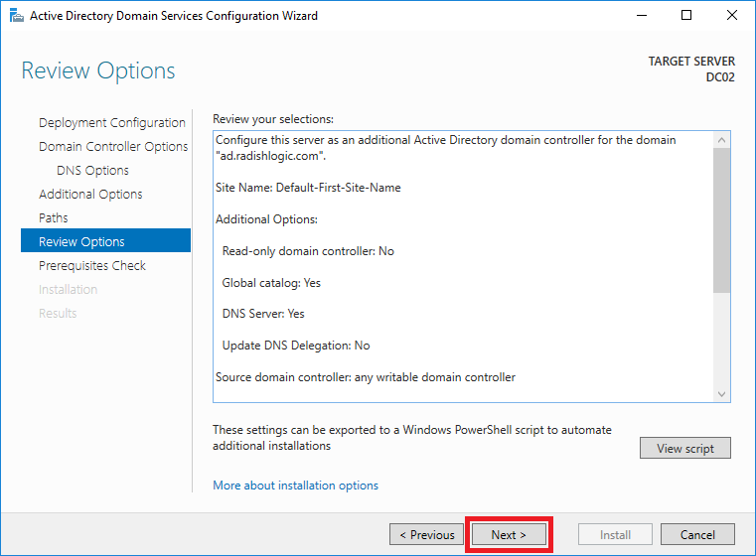This screenshot has width=756, height=556.
Task: Open the Deployment Configuration step
Action: 112,123
